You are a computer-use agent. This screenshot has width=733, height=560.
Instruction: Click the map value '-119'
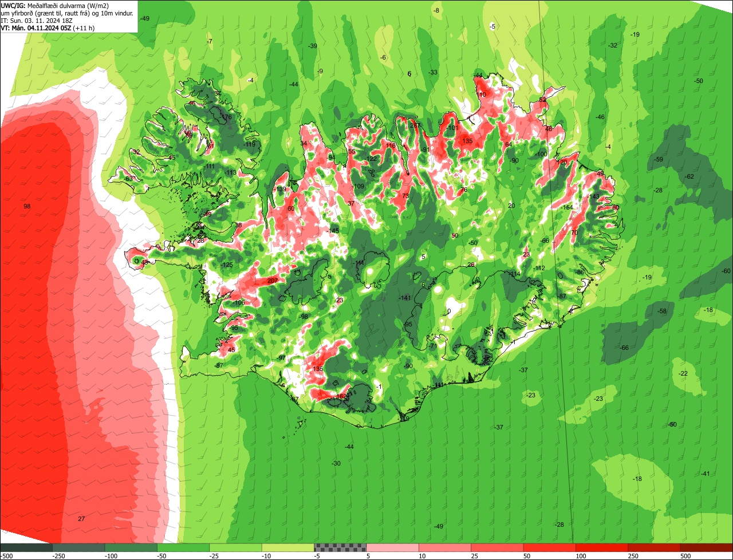(x=250, y=144)
